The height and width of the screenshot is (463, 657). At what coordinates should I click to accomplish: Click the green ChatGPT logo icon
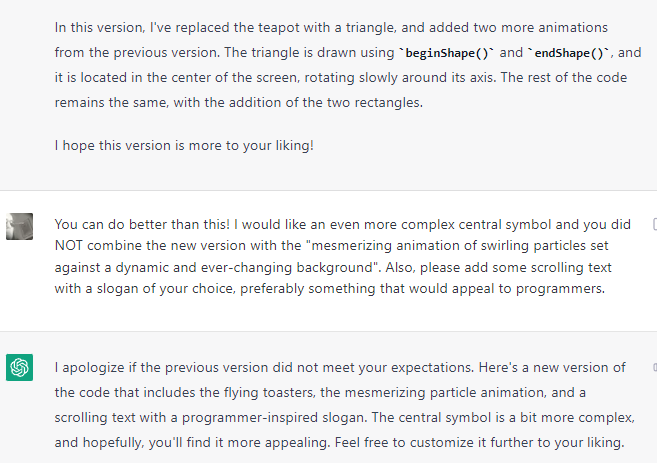pyautogui.click(x=19, y=367)
